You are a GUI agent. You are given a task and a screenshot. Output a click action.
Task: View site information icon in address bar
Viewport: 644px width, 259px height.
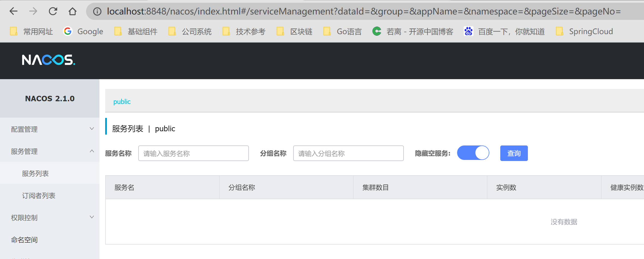tap(97, 11)
